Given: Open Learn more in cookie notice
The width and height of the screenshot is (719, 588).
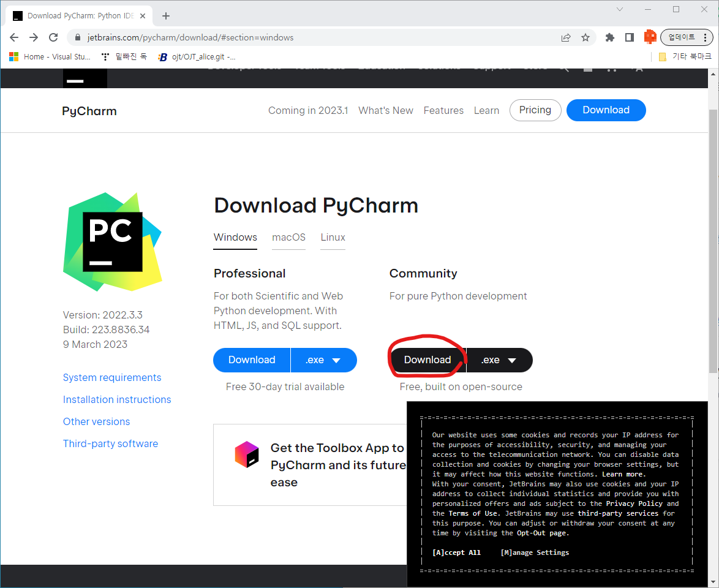Looking at the screenshot, I should 623,474.
